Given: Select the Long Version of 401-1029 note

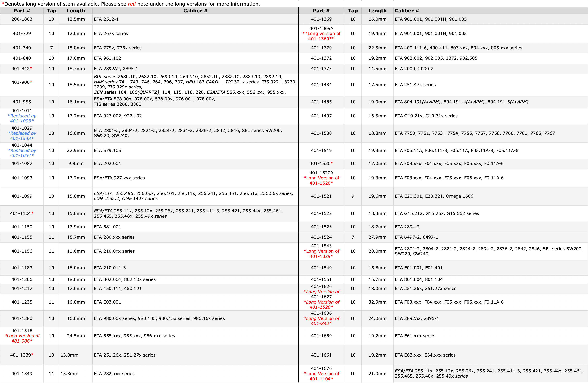Looking at the screenshot, I should [x=321, y=254].
